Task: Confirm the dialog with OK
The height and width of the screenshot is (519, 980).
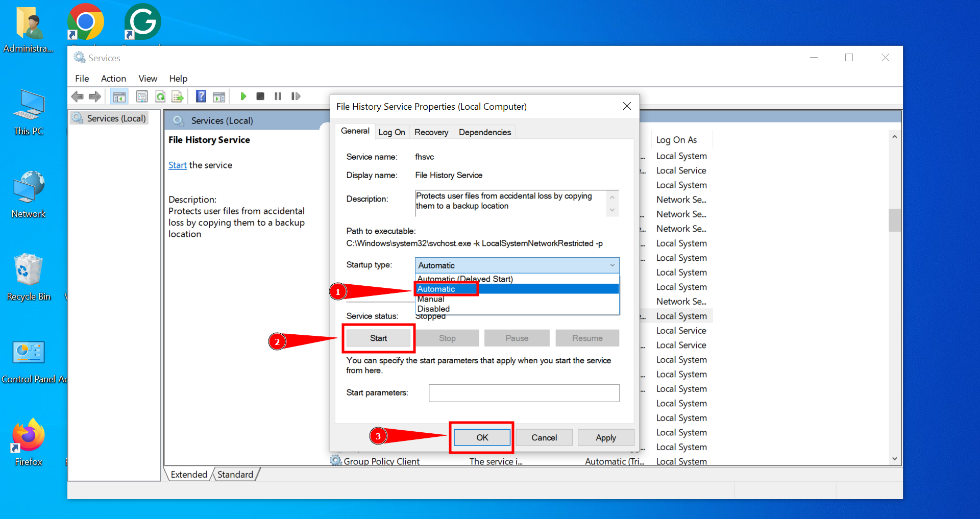Action: click(482, 438)
